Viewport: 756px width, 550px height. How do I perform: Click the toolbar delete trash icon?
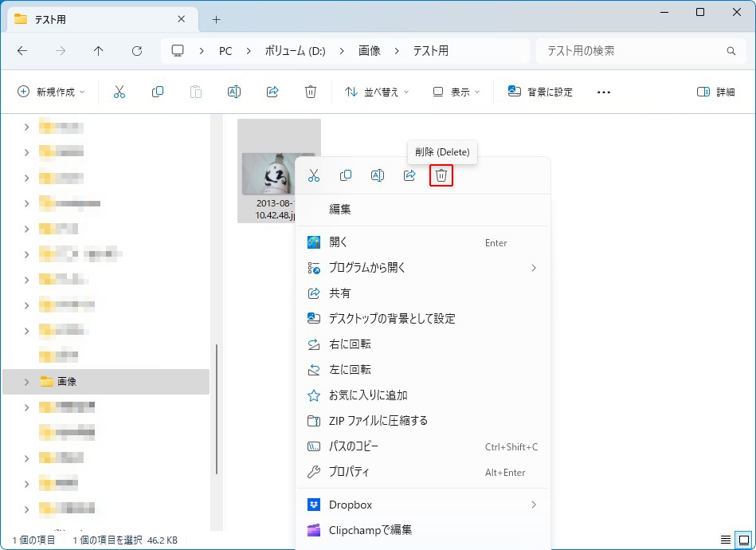click(311, 92)
